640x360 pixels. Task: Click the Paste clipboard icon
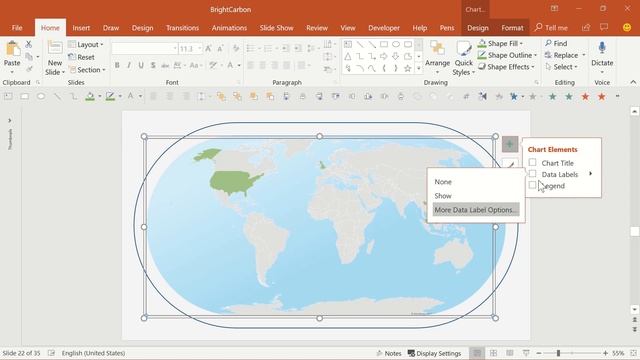click(12, 49)
